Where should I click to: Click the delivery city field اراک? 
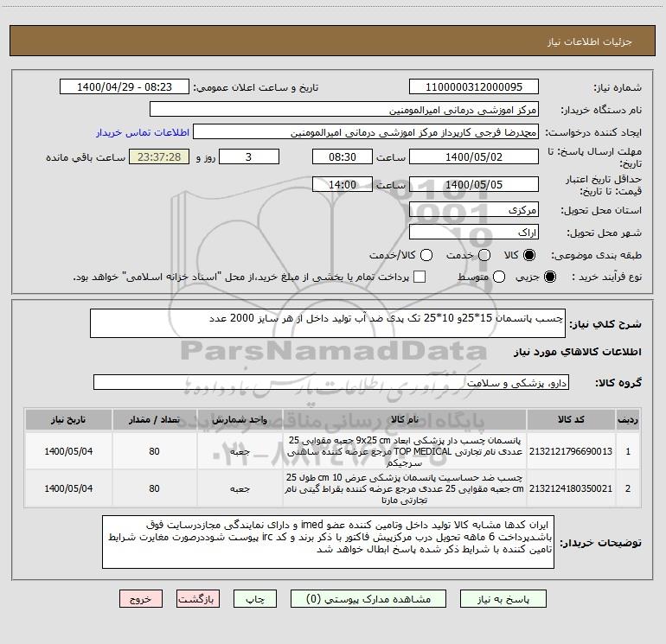click(x=474, y=233)
